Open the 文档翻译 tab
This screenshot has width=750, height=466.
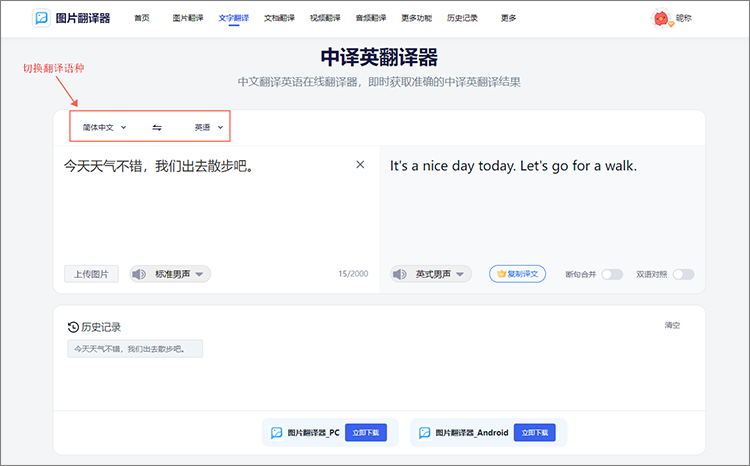[x=279, y=18]
